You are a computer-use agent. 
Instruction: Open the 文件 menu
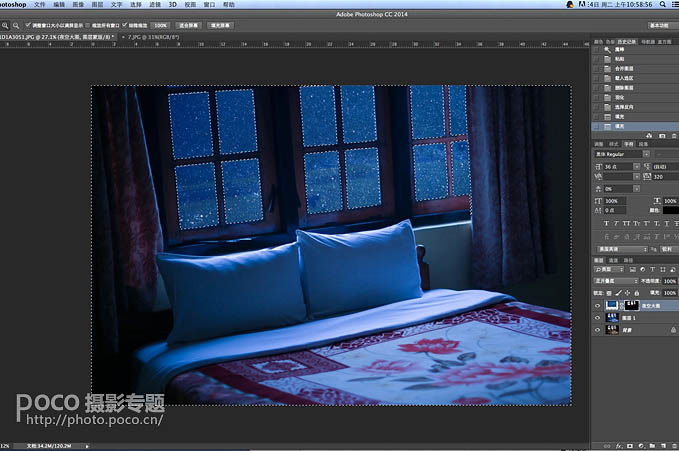click(39, 4)
